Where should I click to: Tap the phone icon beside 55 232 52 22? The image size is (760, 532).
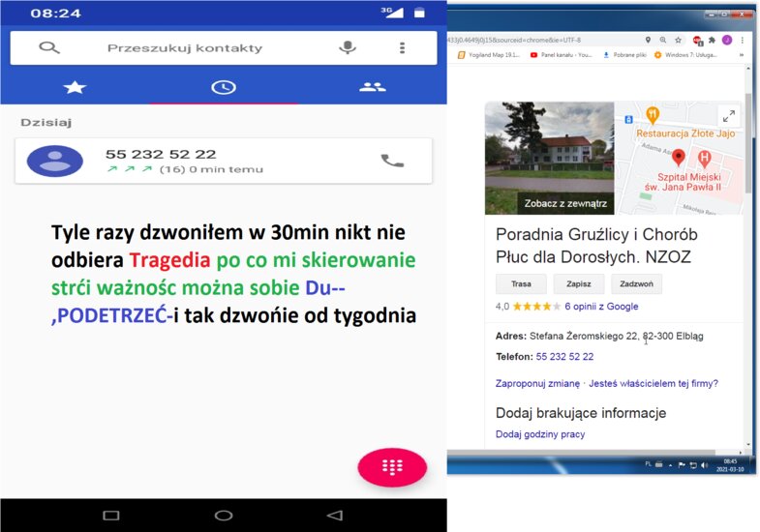[392, 162]
